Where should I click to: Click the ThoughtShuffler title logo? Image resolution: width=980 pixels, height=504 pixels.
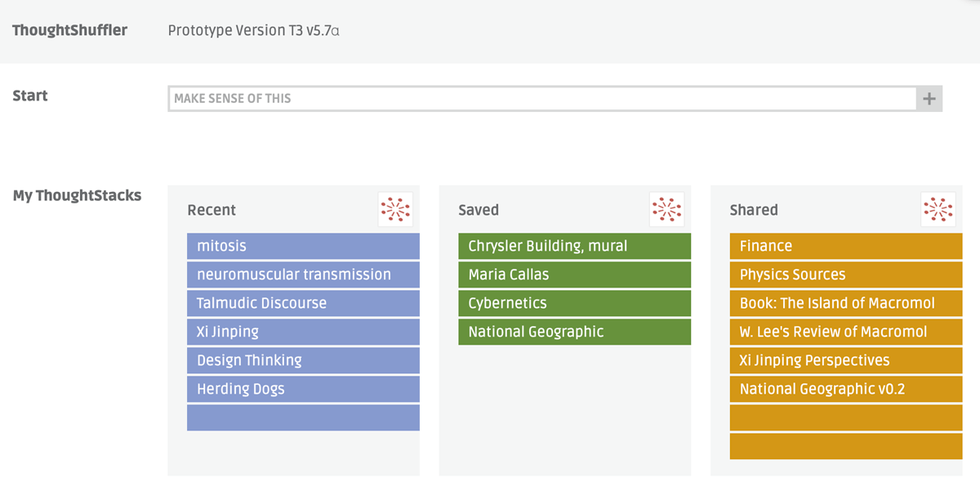coord(69,31)
